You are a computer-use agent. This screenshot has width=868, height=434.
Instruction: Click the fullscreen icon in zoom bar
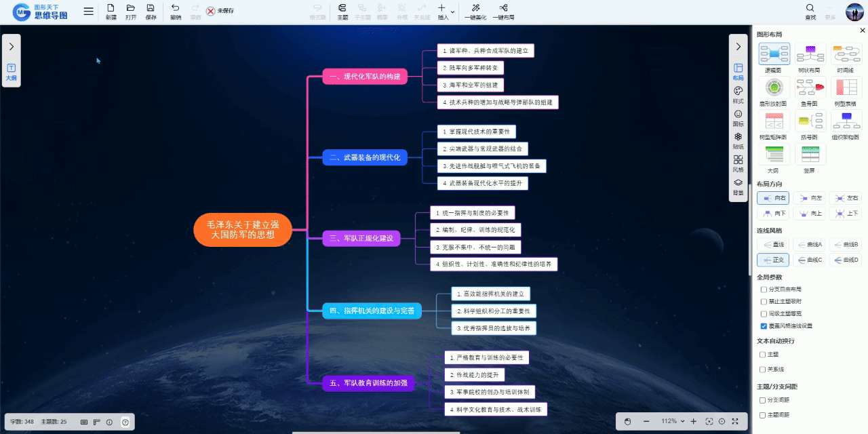[735, 422]
